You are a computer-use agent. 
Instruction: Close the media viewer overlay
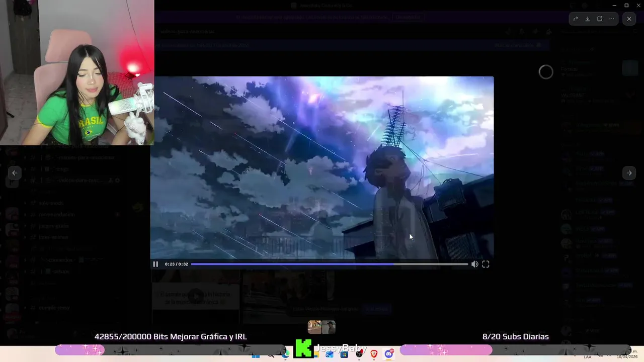pyautogui.click(x=629, y=19)
